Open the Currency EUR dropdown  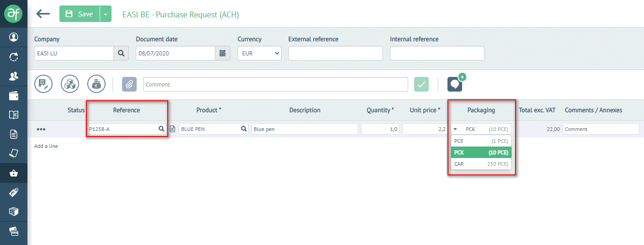(x=259, y=53)
